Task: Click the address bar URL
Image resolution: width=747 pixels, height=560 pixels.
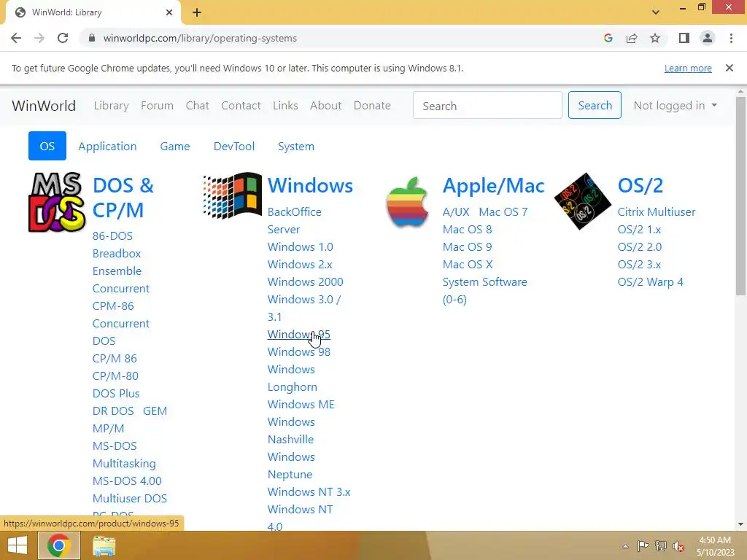Action: pos(200,38)
